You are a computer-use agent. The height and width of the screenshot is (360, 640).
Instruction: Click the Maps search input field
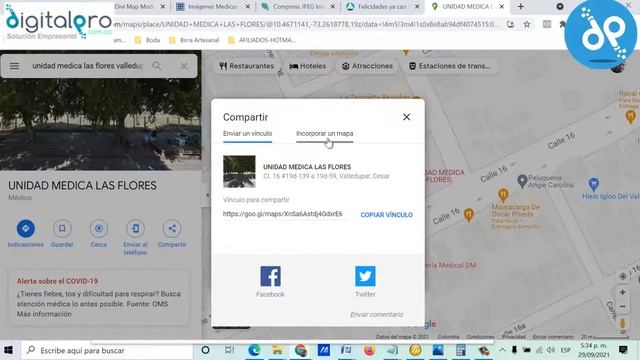pyautogui.click(x=87, y=66)
